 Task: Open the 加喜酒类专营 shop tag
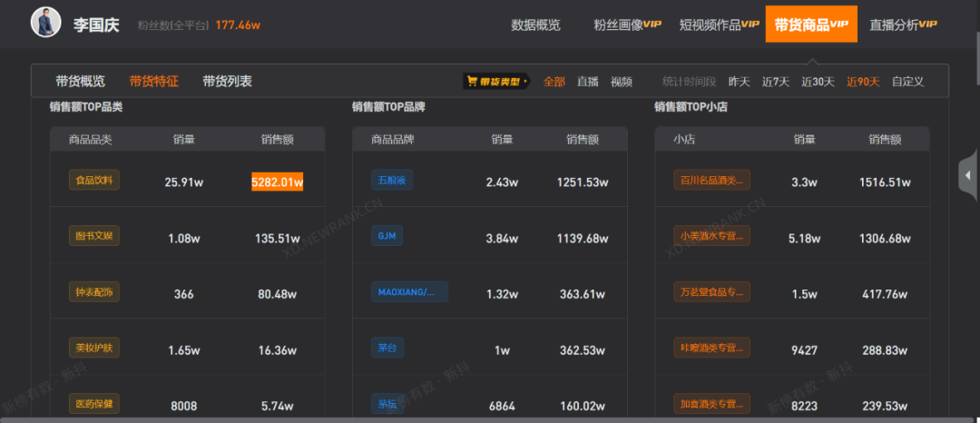[712, 403]
